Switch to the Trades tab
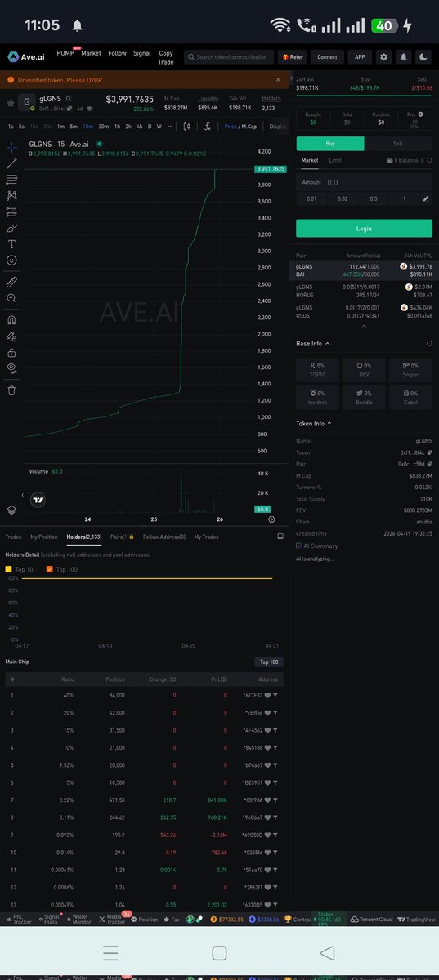Screen dimensions: 439x980 coord(13,537)
